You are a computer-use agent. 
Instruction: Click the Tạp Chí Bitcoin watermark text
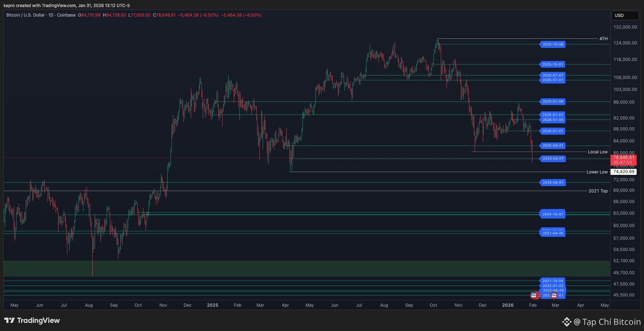pyautogui.click(x=611, y=322)
